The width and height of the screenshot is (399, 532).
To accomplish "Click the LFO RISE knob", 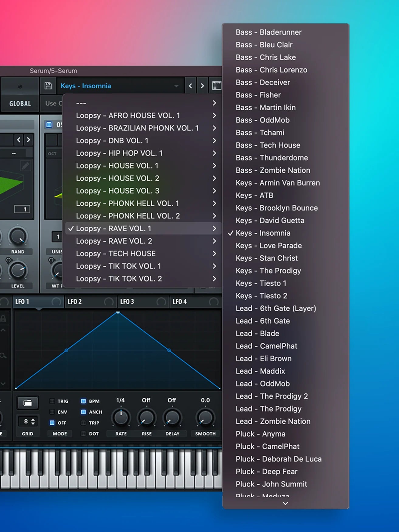I will coord(146,418).
